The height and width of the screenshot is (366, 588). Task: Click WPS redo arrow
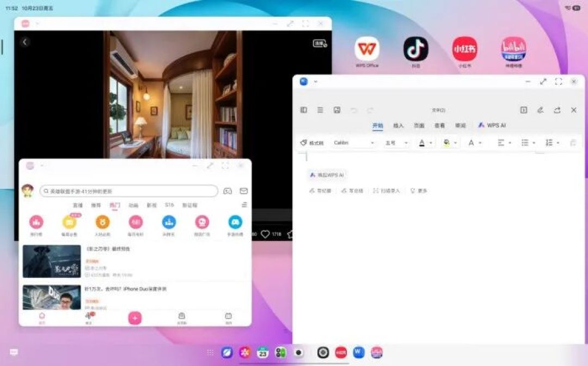(x=370, y=110)
